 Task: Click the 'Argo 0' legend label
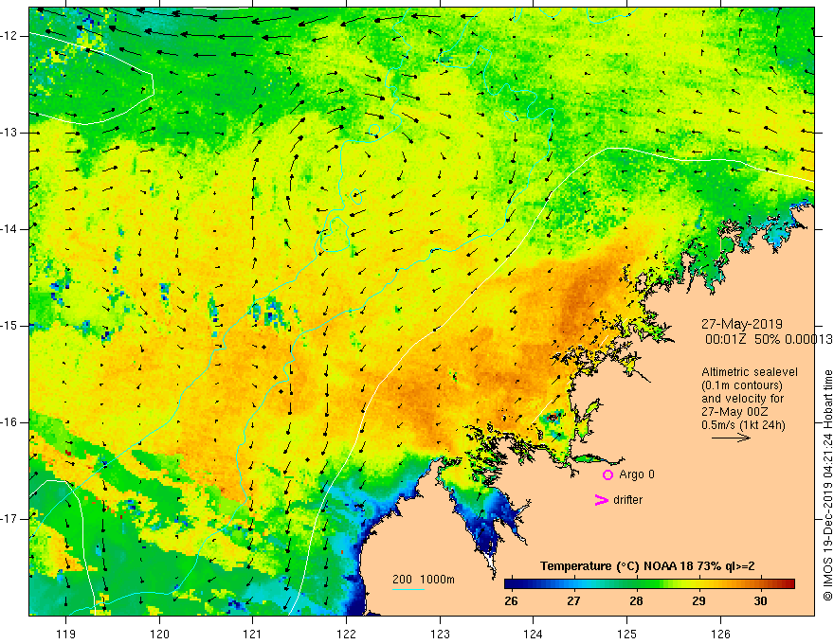(x=637, y=474)
